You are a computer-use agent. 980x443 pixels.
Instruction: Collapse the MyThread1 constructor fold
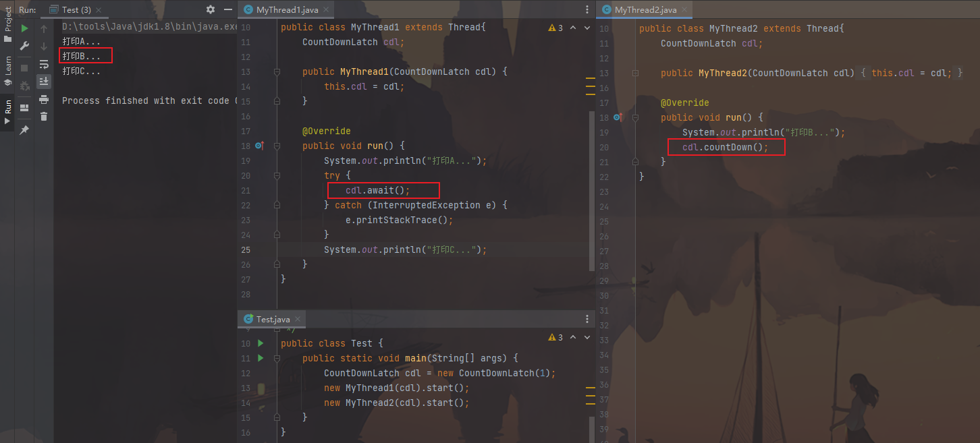(x=277, y=71)
